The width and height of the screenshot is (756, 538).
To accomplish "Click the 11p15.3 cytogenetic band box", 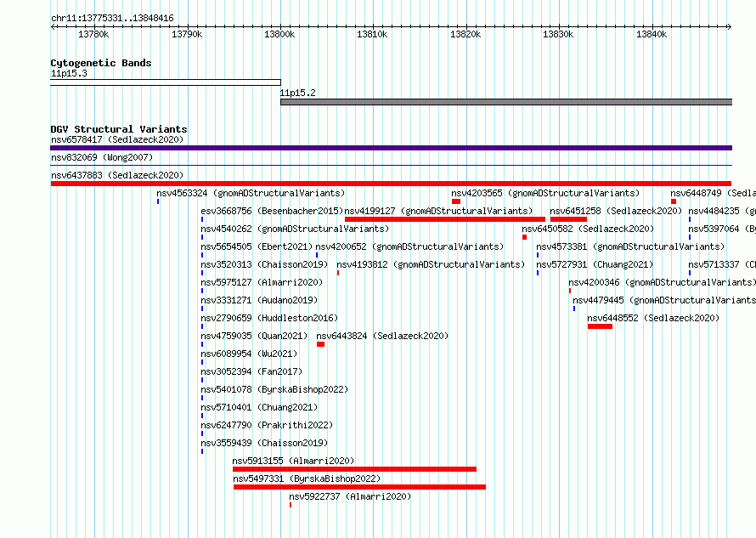I will 166,82.
